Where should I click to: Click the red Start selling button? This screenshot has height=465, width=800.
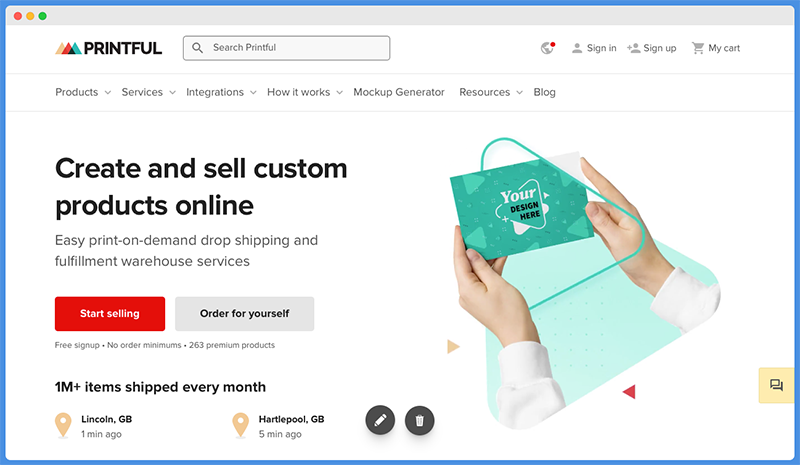110,314
